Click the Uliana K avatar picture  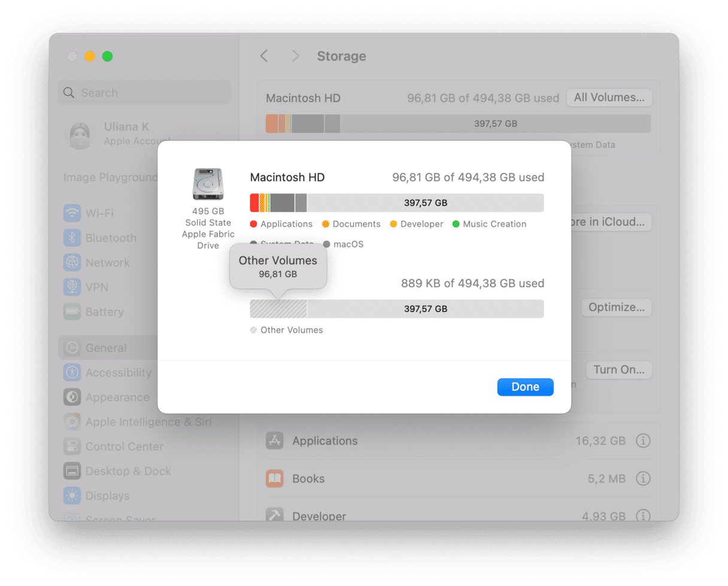(80, 135)
